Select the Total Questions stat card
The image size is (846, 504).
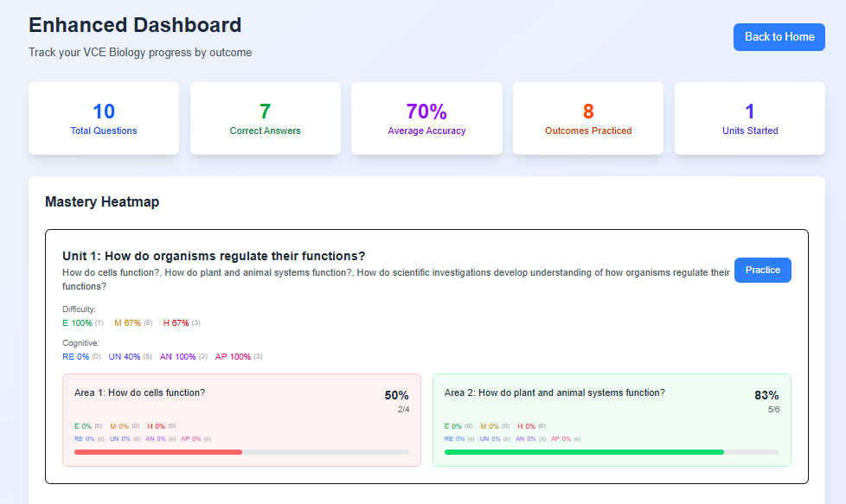pyautogui.click(x=104, y=118)
